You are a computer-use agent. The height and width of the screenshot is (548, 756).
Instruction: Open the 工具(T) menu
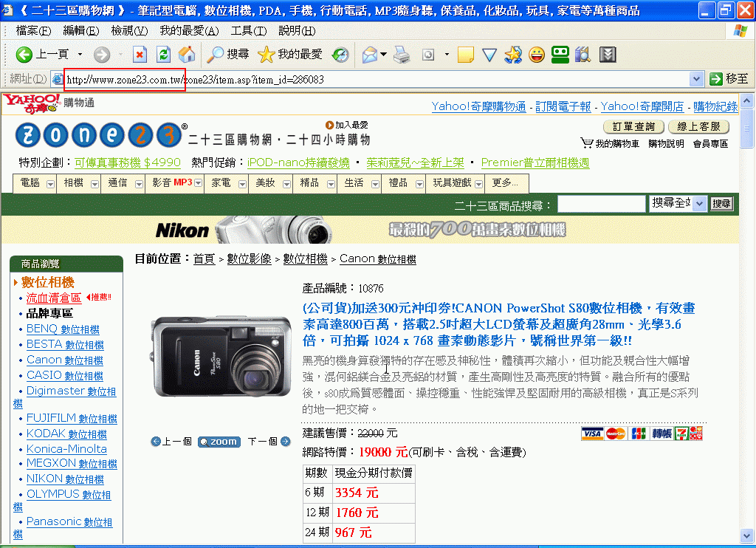pos(248,31)
